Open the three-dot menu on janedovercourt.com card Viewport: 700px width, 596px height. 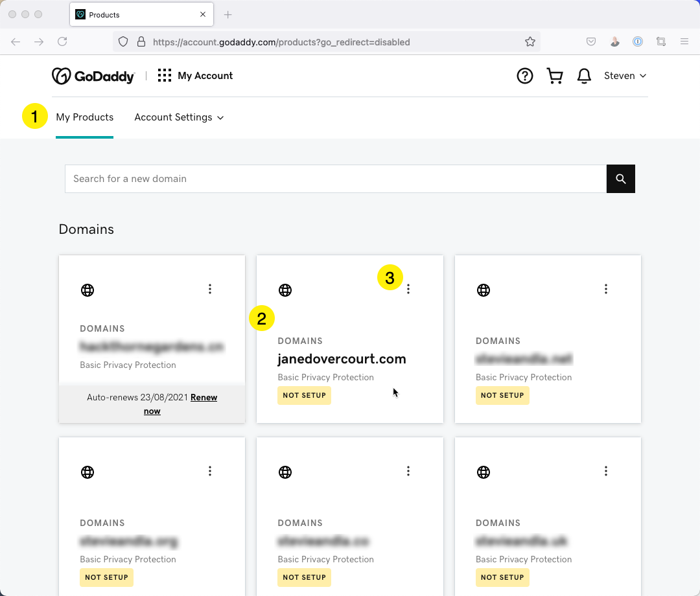[408, 289]
